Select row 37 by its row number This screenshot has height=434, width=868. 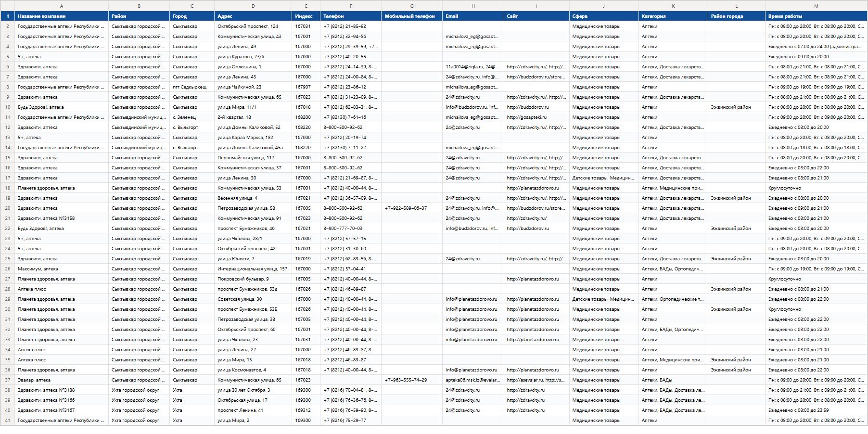tap(7, 380)
